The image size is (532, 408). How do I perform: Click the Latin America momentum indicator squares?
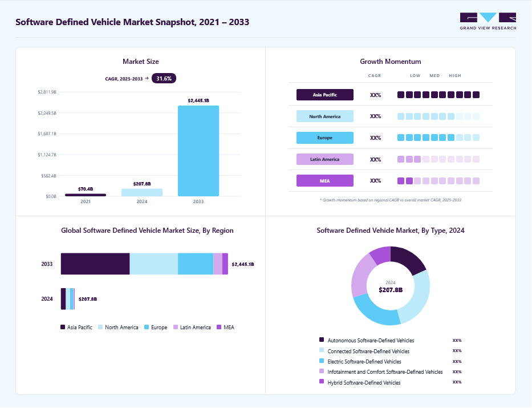[438, 159]
